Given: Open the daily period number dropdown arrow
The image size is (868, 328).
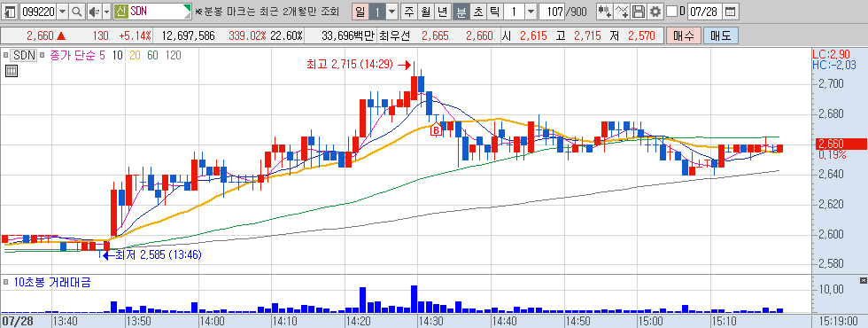Looking at the screenshot, I should click(391, 11).
